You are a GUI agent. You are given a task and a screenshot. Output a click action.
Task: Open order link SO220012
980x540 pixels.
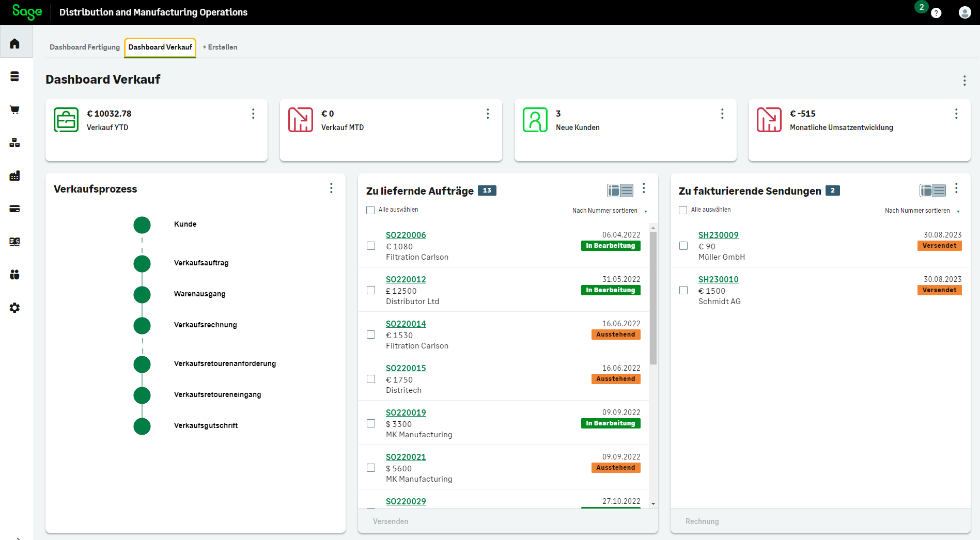click(x=406, y=279)
